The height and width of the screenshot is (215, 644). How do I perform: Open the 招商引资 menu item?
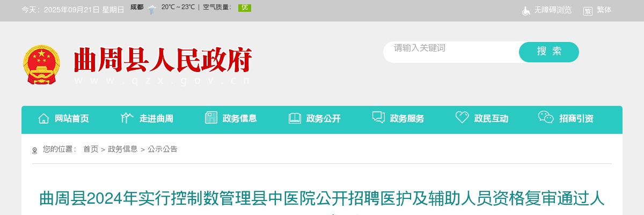point(576,119)
